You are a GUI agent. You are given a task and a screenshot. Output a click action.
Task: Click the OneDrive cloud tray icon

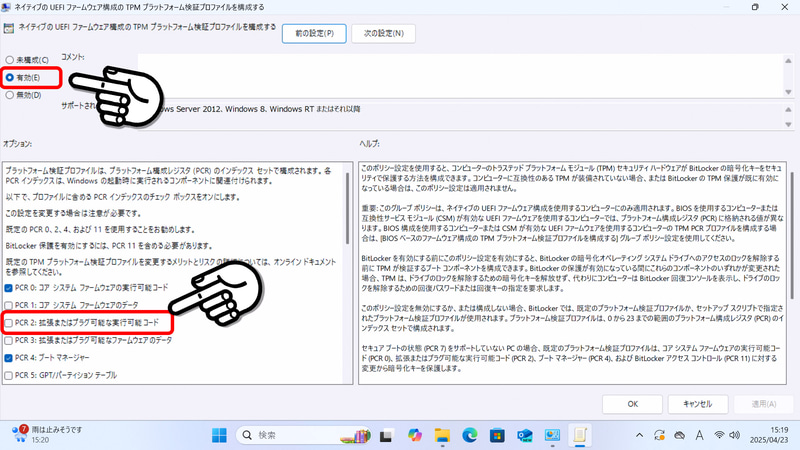click(679, 435)
